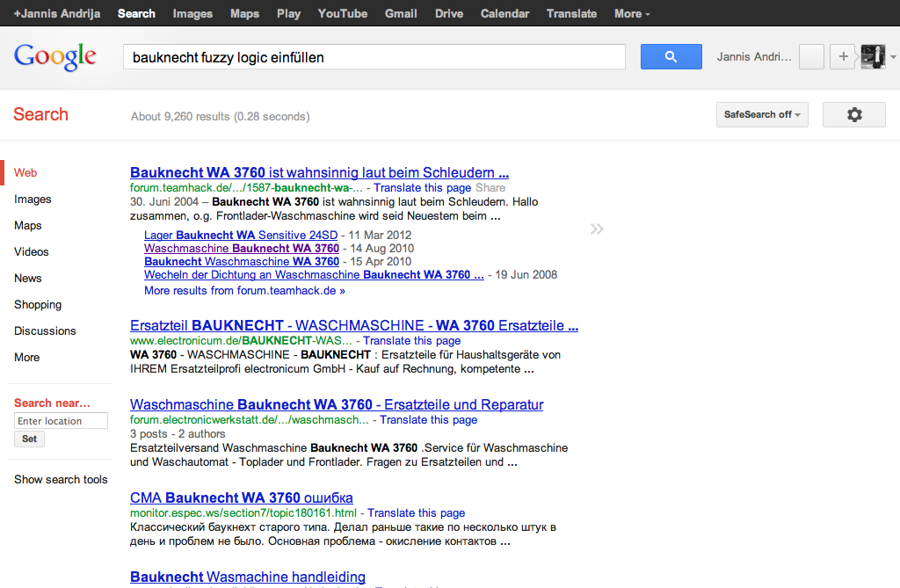Click the plus share button
Screen dimensions: 900x588
point(843,57)
